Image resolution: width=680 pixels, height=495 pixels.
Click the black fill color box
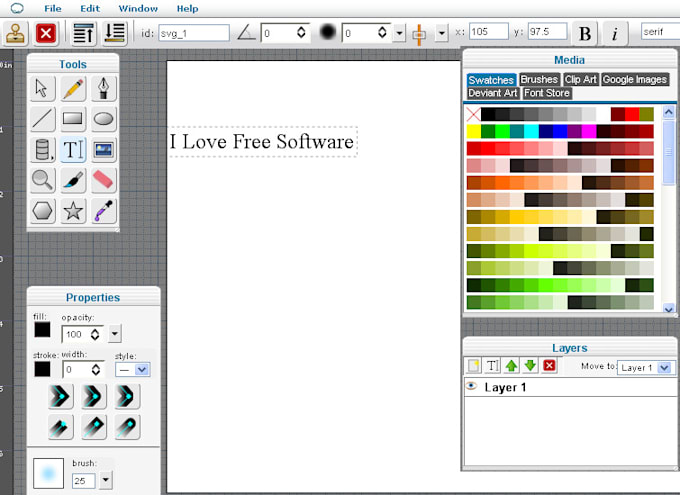tap(42, 329)
